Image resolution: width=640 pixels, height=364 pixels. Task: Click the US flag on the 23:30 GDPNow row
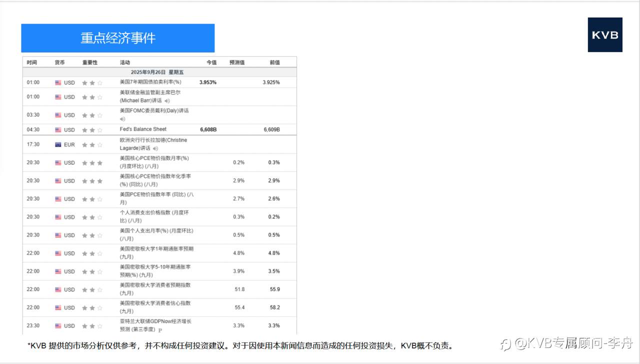[58, 325]
